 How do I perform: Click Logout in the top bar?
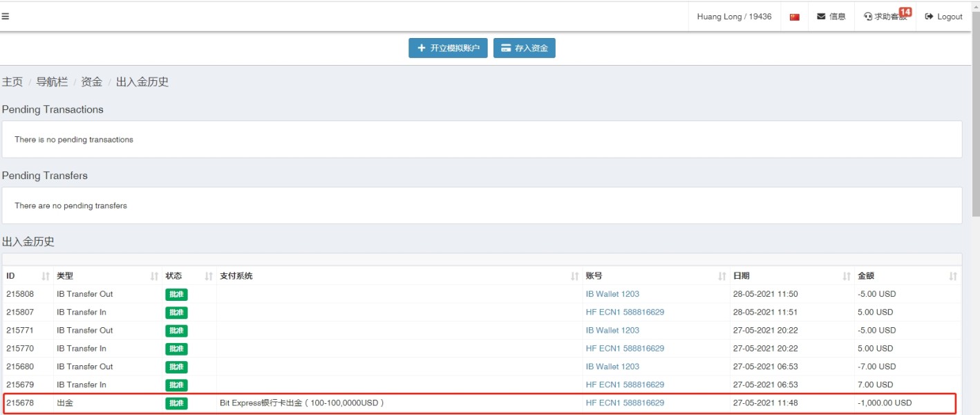pyautogui.click(x=943, y=17)
